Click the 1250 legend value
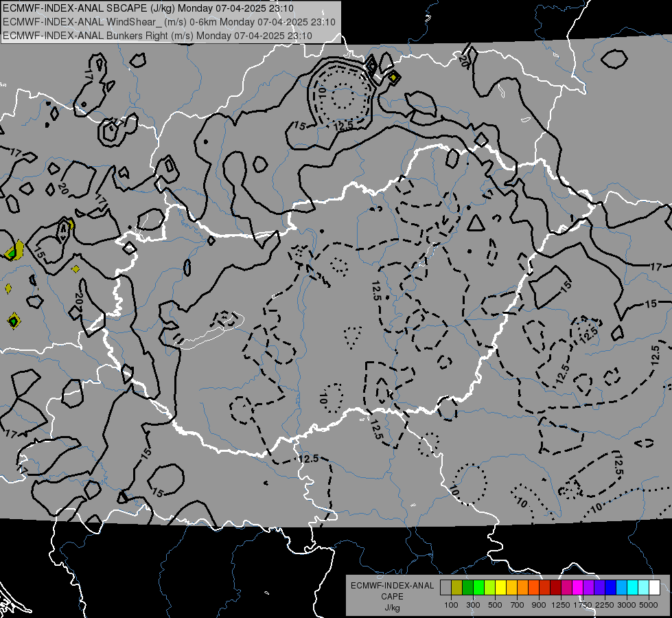Screen dimensions: 672x618 point(561,605)
